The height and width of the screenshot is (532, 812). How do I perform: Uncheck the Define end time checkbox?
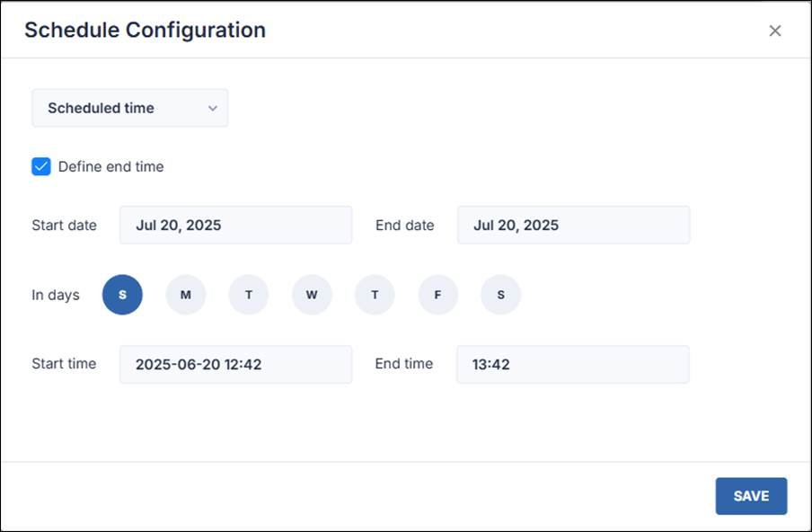pyautogui.click(x=41, y=166)
